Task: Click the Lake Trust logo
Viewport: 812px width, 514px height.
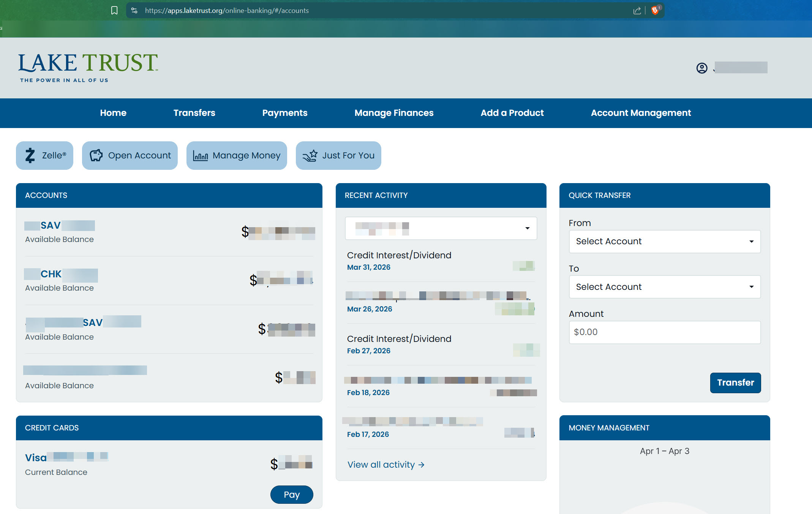Action: [88, 68]
